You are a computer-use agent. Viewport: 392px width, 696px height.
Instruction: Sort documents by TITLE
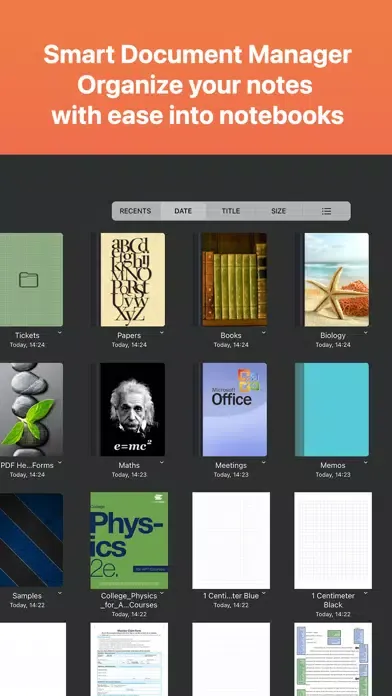(x=231, y=211)
